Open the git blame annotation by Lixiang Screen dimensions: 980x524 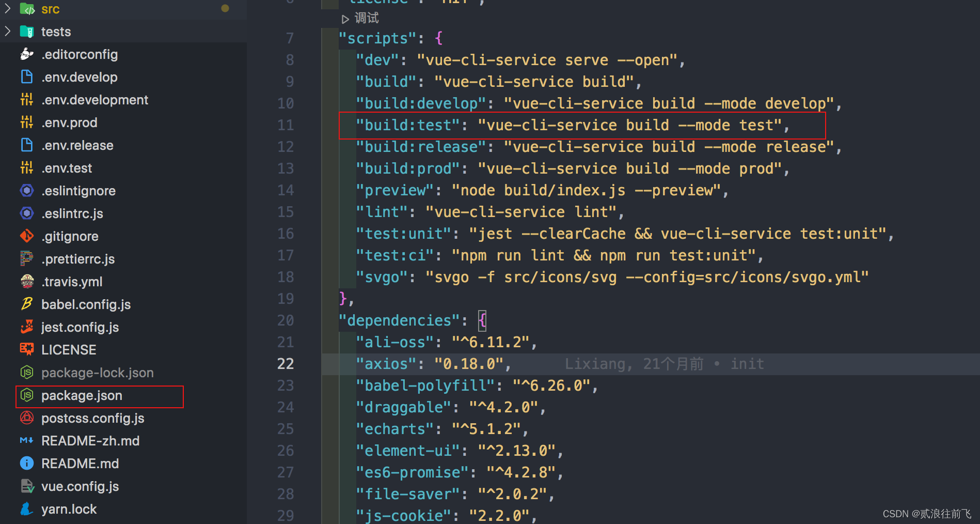point(663,363)
